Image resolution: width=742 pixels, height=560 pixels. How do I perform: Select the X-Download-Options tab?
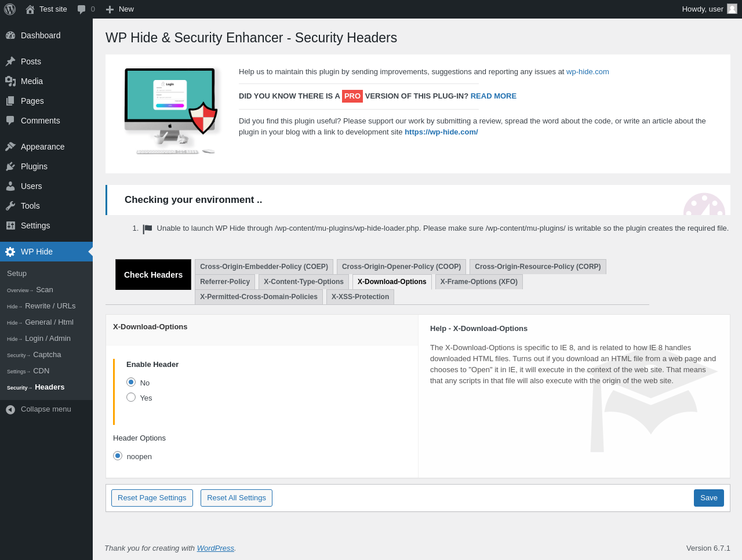tap(392, 282)
